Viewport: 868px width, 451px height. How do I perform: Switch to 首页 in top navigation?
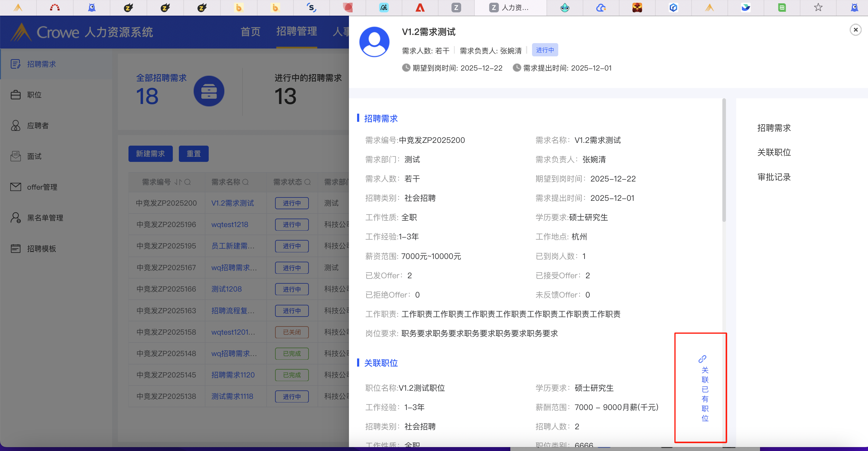click(x=250, y=32)
